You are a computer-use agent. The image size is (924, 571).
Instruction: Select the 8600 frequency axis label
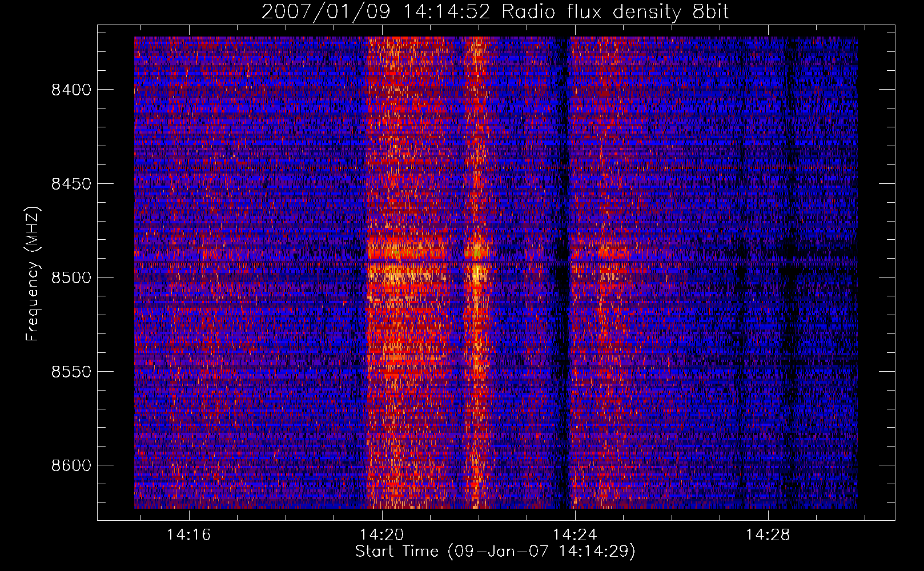71,465
